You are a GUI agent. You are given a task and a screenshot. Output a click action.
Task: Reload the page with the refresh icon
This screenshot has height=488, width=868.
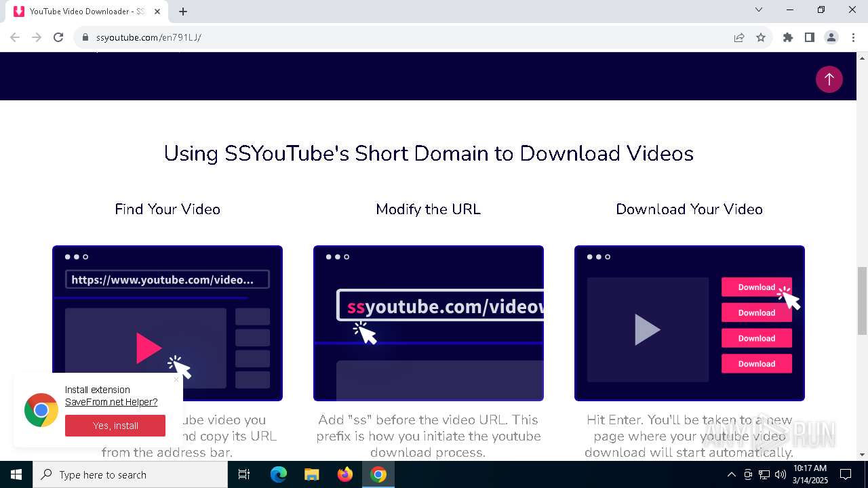tap(58, 37)
